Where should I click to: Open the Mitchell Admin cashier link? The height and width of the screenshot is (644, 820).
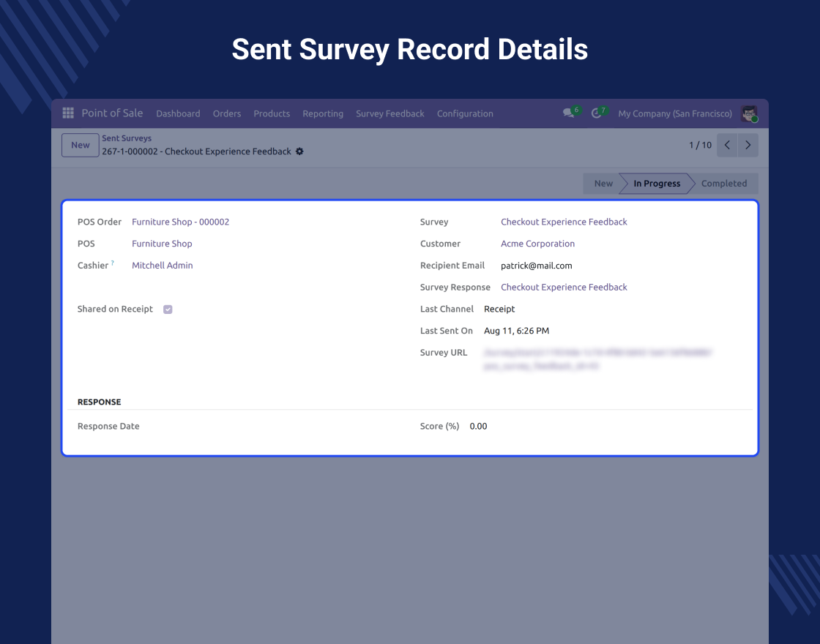coord(162,266)
